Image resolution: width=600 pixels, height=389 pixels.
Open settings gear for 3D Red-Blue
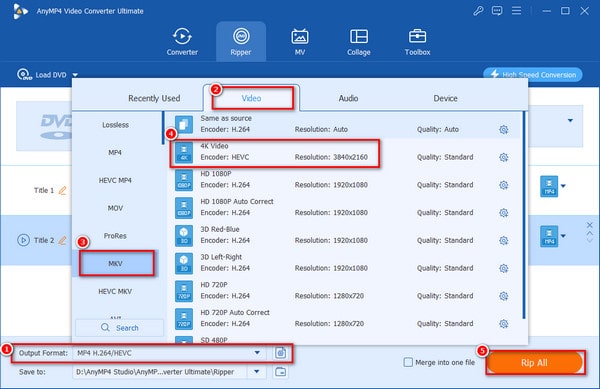coord(504,241)
